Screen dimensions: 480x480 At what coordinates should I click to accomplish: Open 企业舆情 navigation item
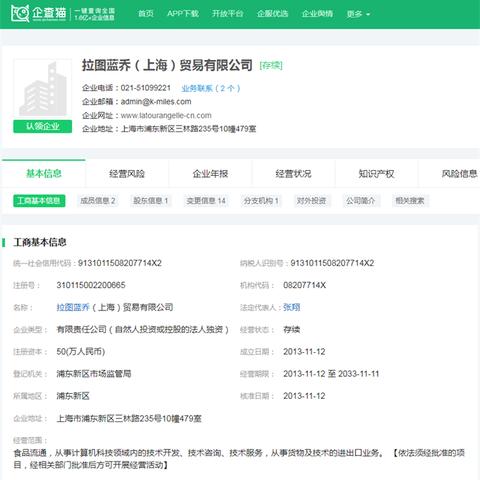317,14
